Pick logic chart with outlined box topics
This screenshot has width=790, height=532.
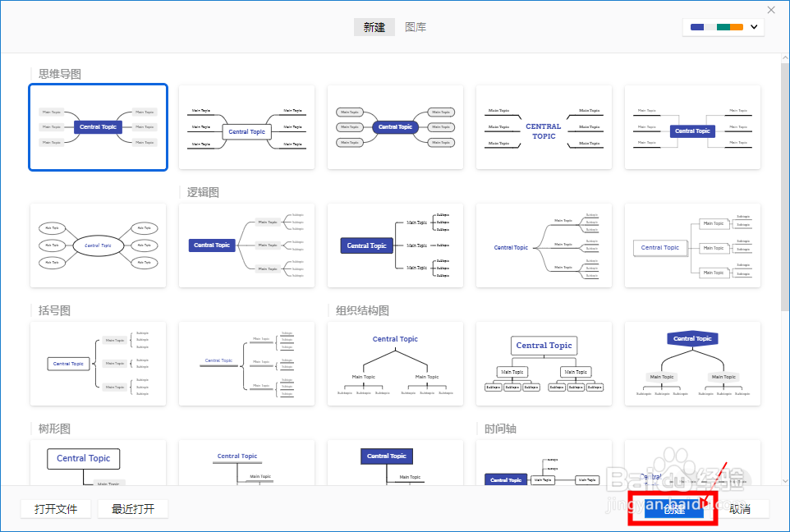click(x=693, y=245)
